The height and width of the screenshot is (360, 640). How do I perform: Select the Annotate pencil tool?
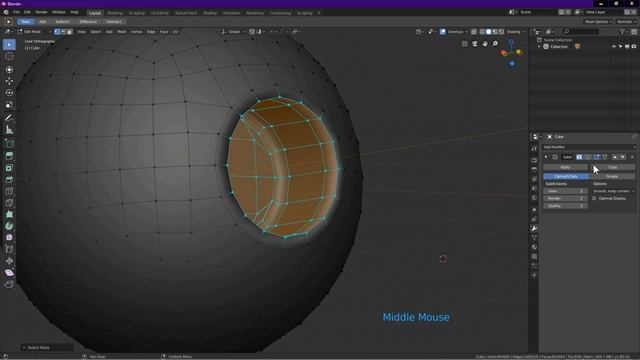pos(9,118)
